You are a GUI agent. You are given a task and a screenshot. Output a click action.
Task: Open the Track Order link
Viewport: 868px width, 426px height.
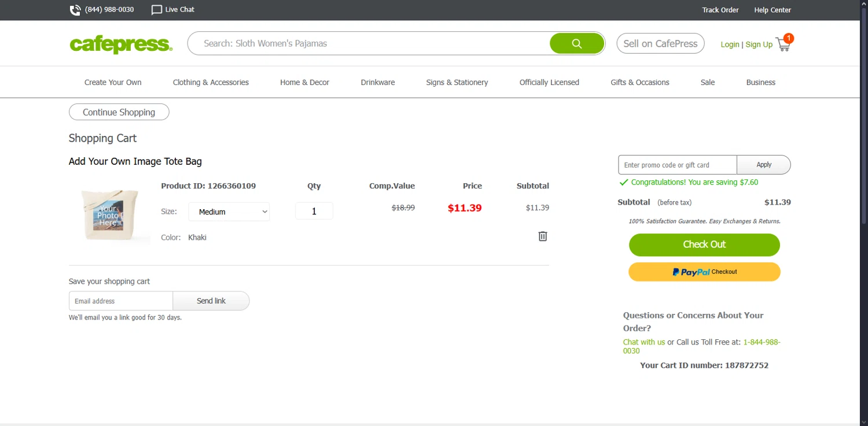pos(720,10)
